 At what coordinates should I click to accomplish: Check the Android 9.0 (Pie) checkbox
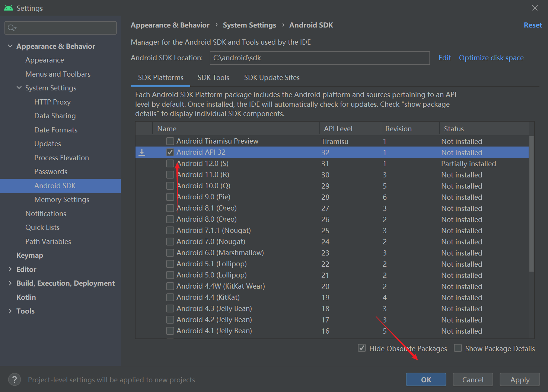(x=170, y=197)
